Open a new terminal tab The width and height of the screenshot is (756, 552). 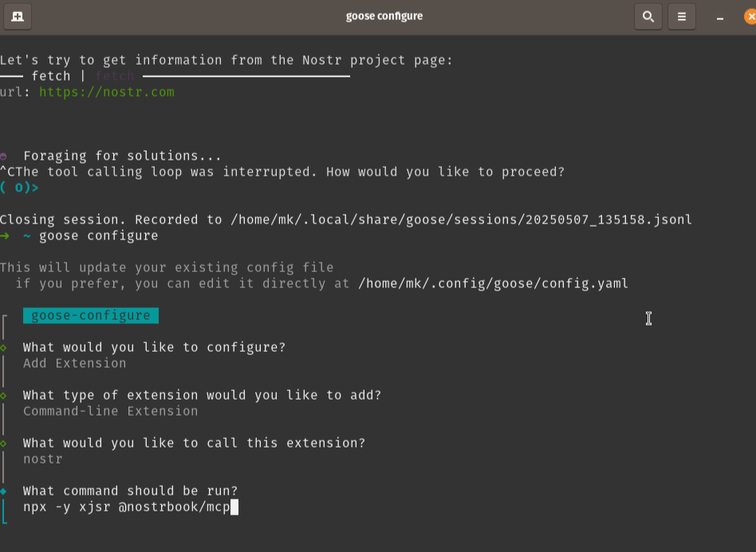click(18, 16)
